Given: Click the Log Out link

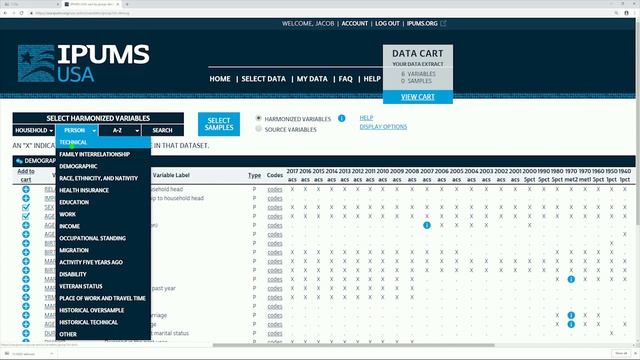Looking at the screenshot, I should [x=387, y=23].
